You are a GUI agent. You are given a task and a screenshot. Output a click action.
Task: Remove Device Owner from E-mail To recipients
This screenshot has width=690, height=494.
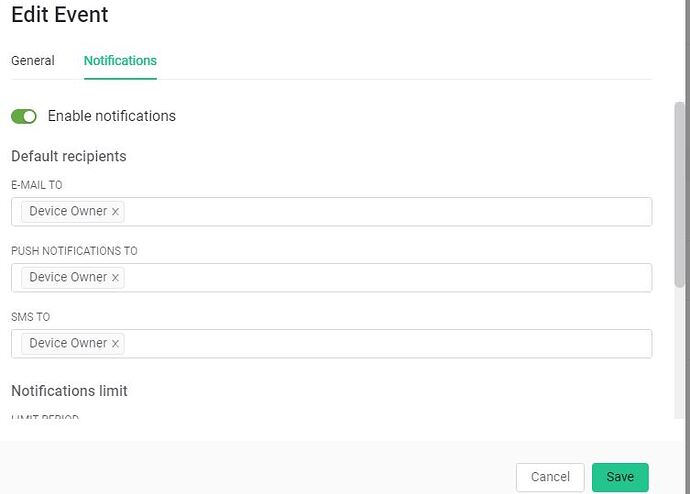pyautogui.click(x=116, y=212)
